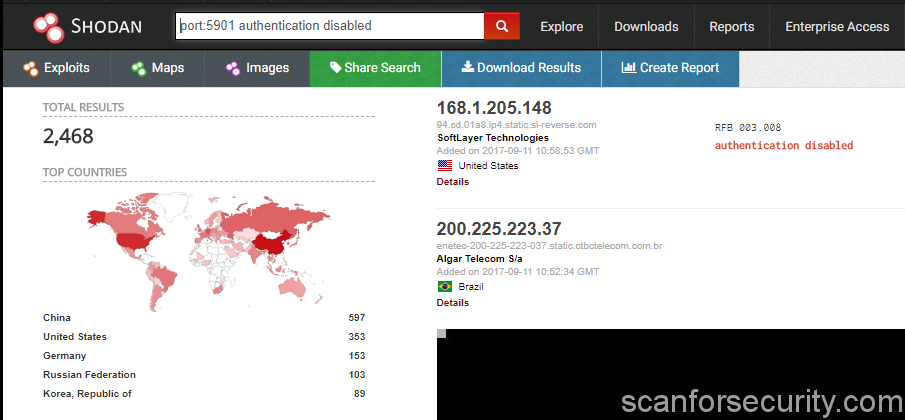Open Enterprise Access page
This screenshot has width=905, height=420.
pos(837,27)
